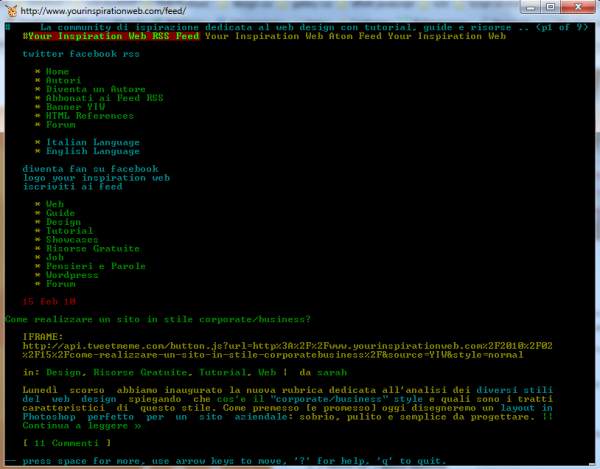
Task: Open 'Pensieri e Parole' category link
Action: (96, 266)
